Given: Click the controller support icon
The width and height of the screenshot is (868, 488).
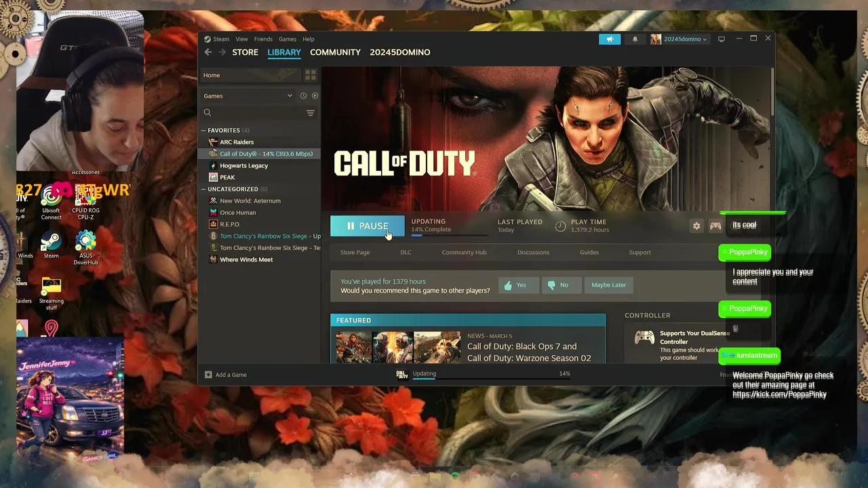Looking at the screenshot, I should pos(715,226).
